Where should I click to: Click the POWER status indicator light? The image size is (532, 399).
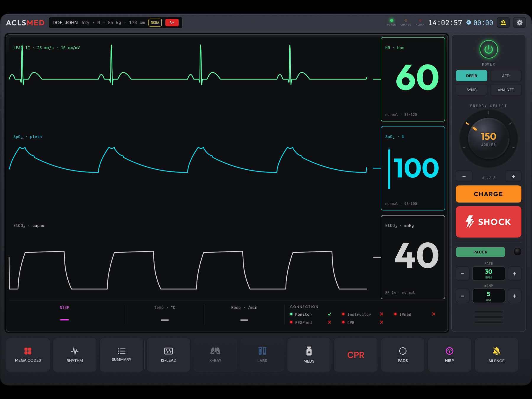point(391,20)
